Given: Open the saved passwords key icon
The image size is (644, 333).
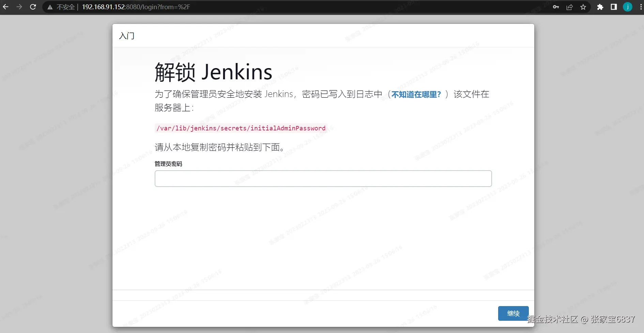Looking at the screenshot, I should pos(556,7).
